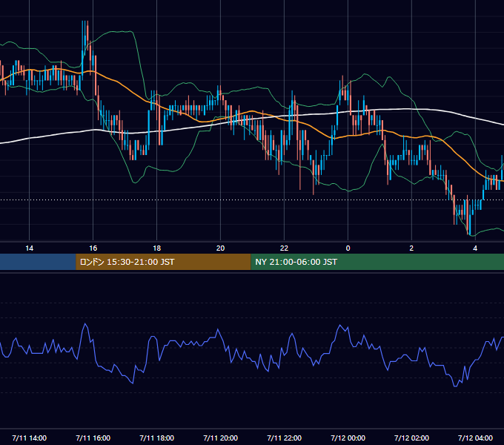Click the NY 21:00-06:00 JST session bar

[377, 262]
